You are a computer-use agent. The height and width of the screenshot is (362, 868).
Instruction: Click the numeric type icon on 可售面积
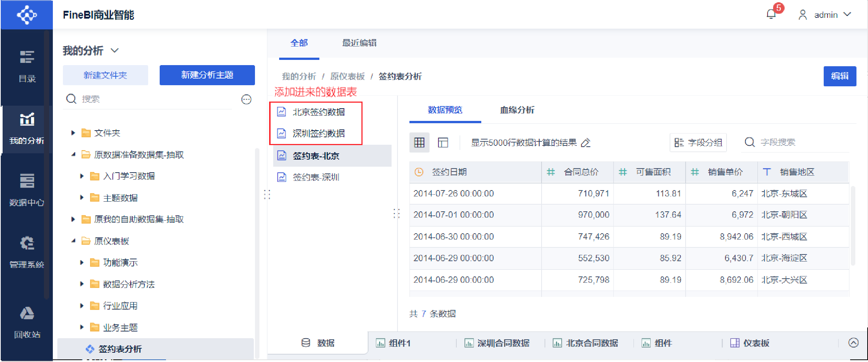[623, 172]
